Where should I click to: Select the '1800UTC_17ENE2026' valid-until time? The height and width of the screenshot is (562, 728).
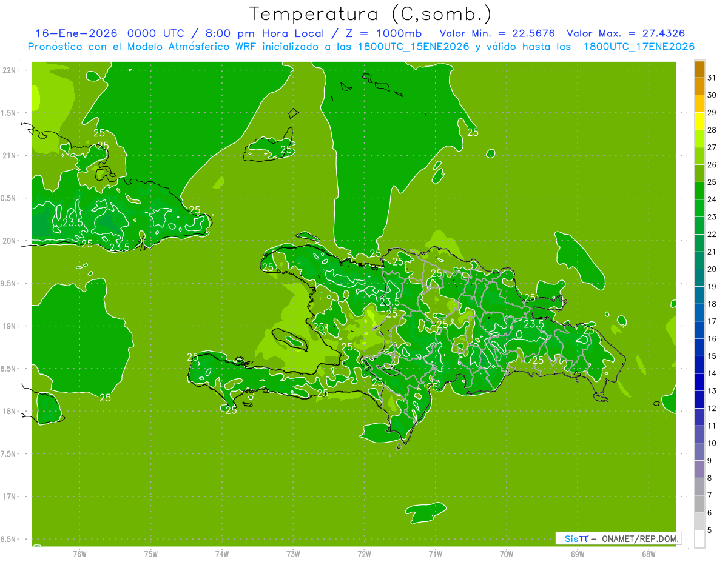coord(639,47)
